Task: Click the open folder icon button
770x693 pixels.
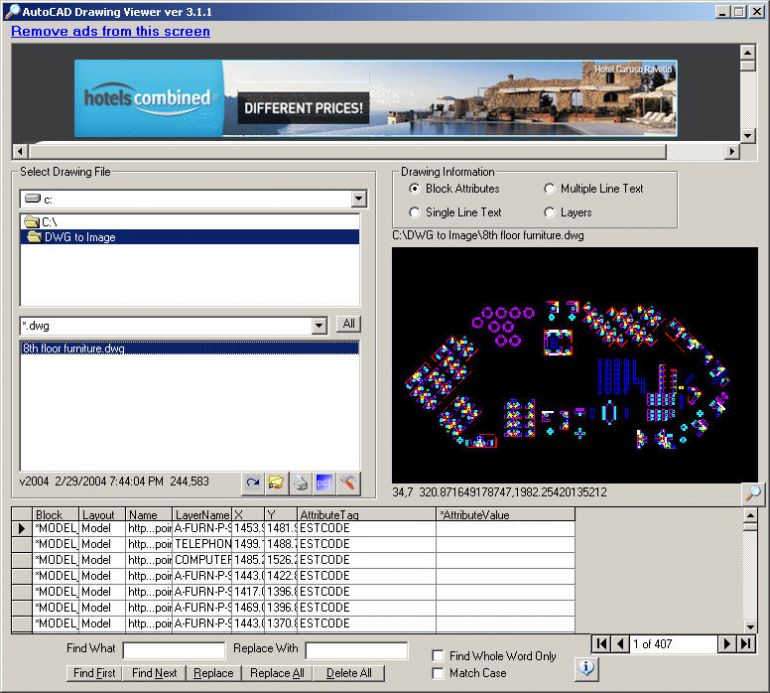Action: coord(276,483)
